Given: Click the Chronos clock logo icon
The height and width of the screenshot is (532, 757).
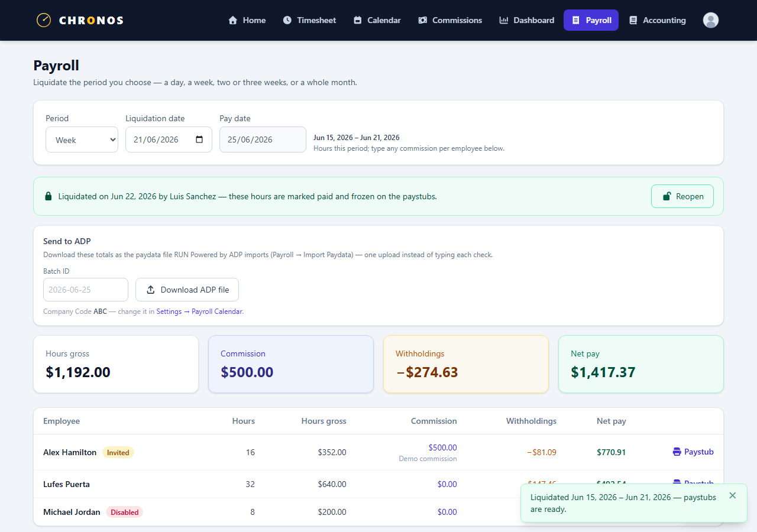Looking at the screenshot, I should 44,20.
